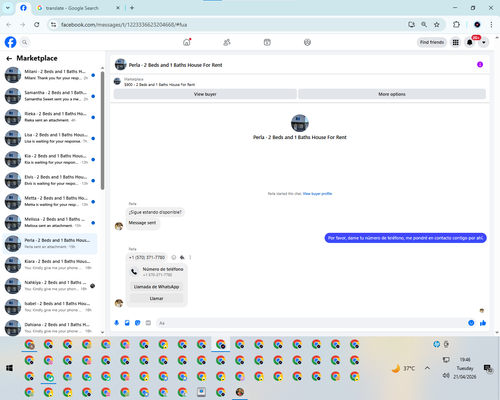Bookmark this page with the star
This screenshot has height=400, width=500.
point(437,25)
